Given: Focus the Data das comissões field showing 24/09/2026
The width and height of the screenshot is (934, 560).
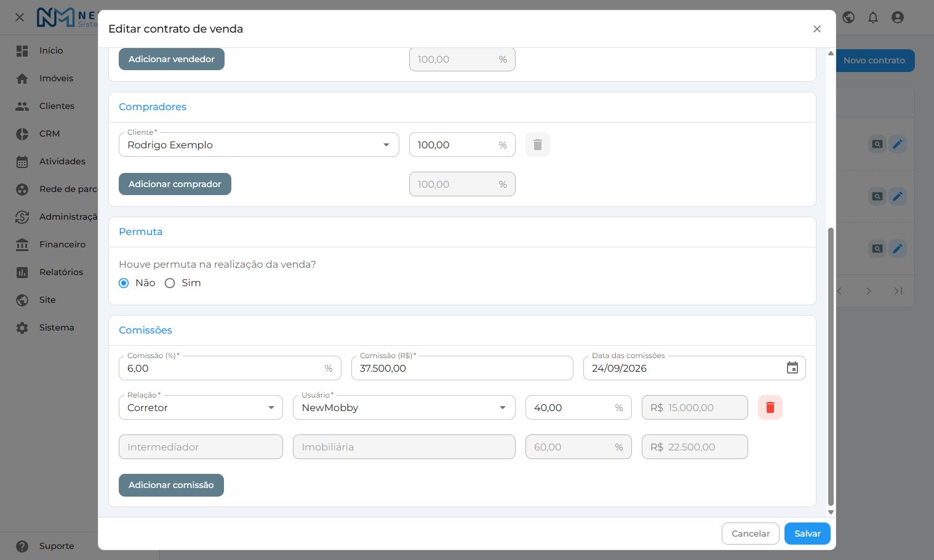Looking at the screenshot, I should click(x=694, y=368).
